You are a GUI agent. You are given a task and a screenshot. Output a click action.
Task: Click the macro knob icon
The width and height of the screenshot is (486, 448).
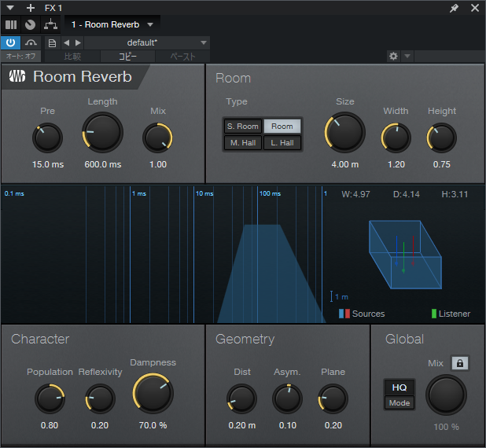coord(30,24)
